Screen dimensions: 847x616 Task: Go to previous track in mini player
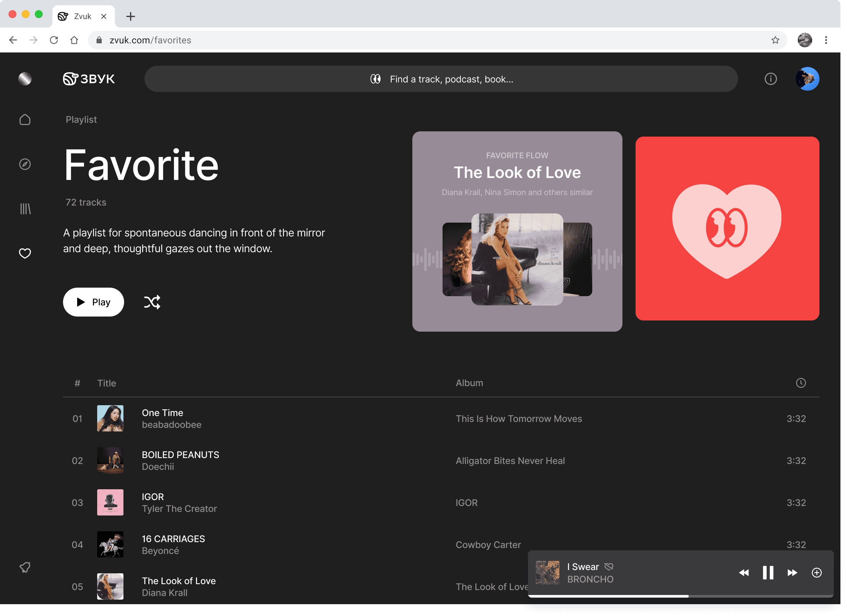pyautogui.click(x=744, y=573)
